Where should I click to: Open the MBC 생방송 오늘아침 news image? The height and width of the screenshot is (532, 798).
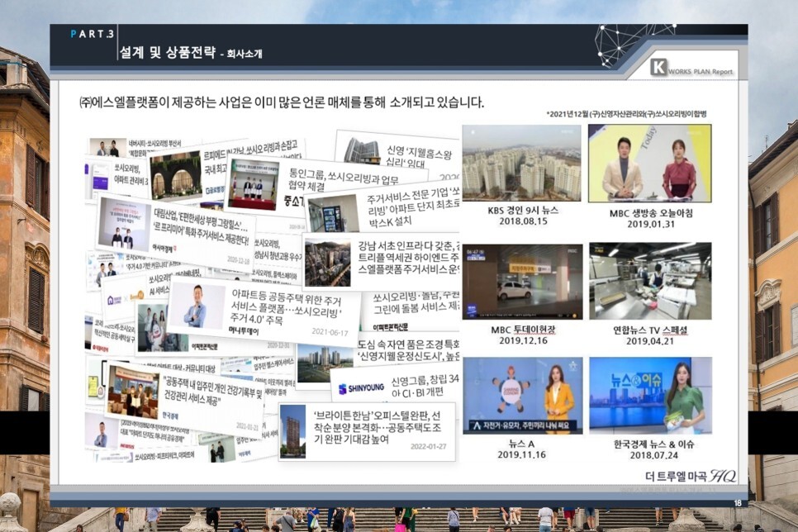(x=650, y=164)
